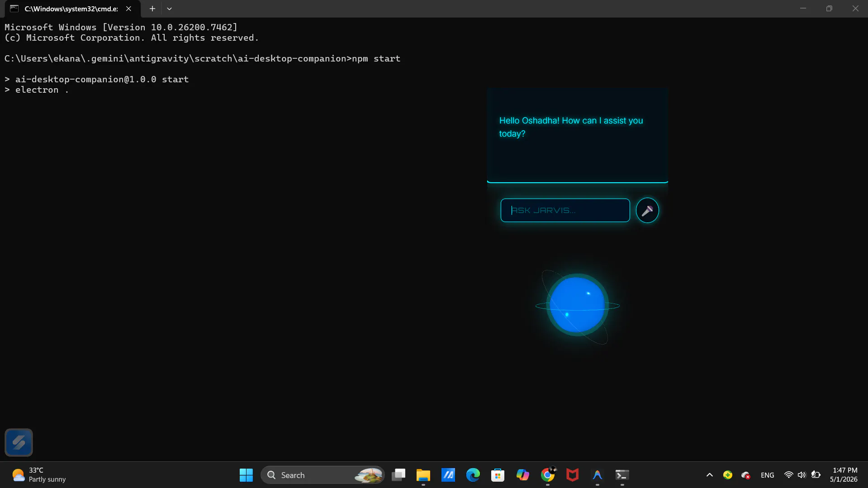Image resolution: width=868 pixels, height=488 pixels.
Task: Show hidden system tray icons
Action: (710, 475)
